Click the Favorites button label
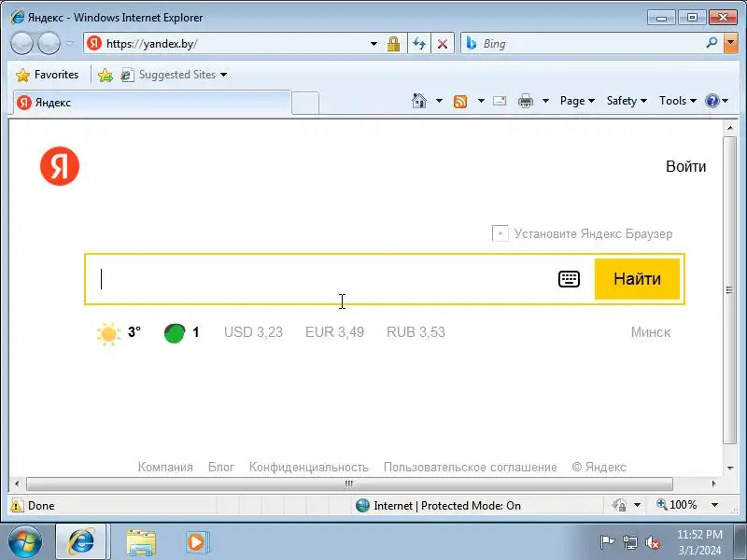 [56, 75]
